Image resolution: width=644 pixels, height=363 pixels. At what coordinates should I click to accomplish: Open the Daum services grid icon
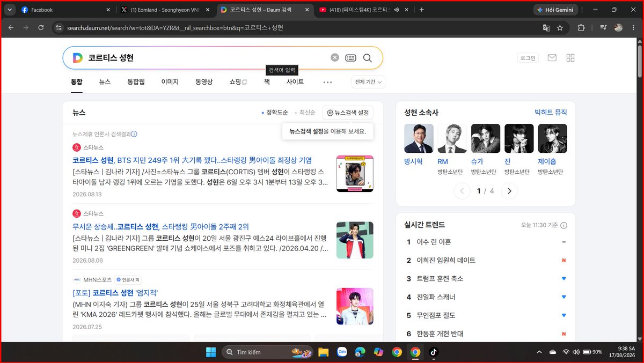point(570,58)
